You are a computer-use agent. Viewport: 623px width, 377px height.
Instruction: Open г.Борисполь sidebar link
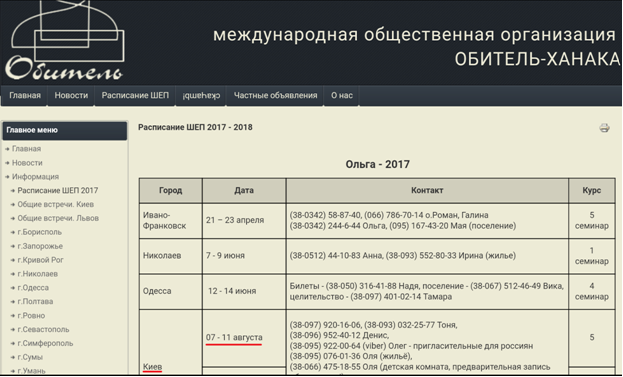pos(40,232)
